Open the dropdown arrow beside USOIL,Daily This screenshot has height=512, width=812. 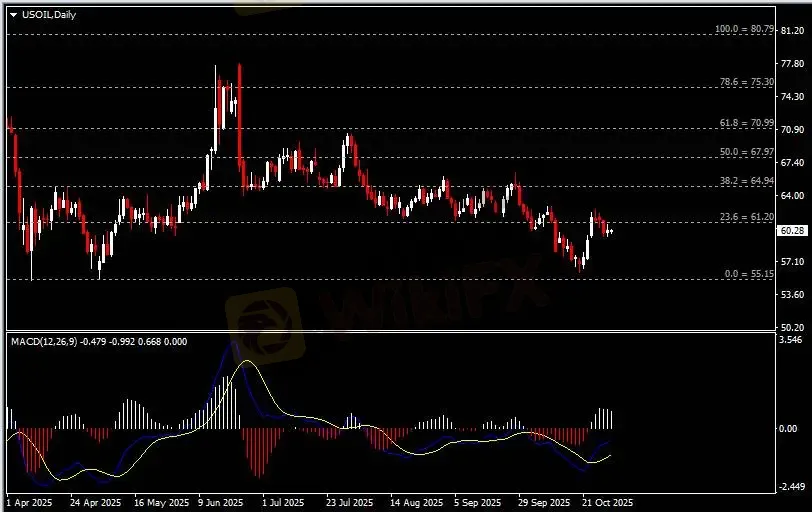[13, 14]
